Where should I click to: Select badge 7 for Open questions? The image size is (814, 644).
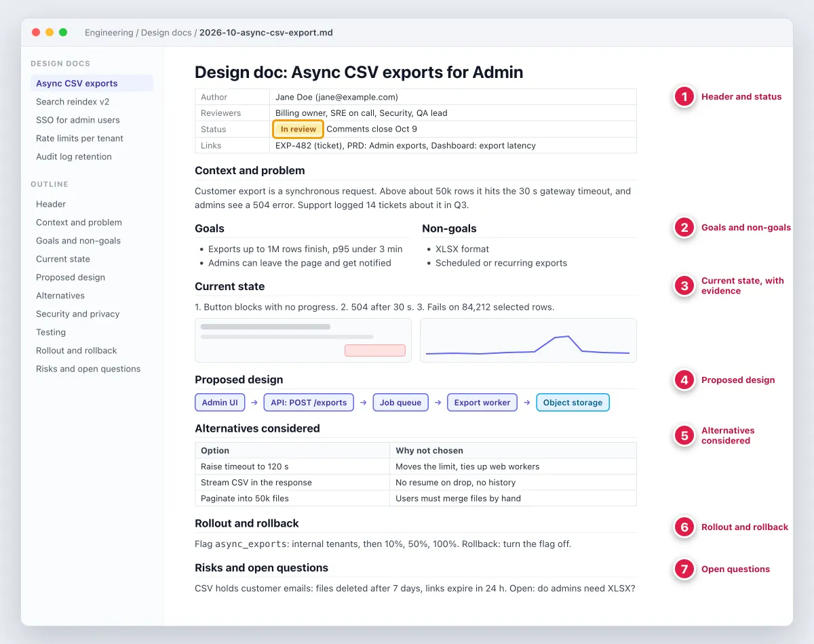click(684, 569)
